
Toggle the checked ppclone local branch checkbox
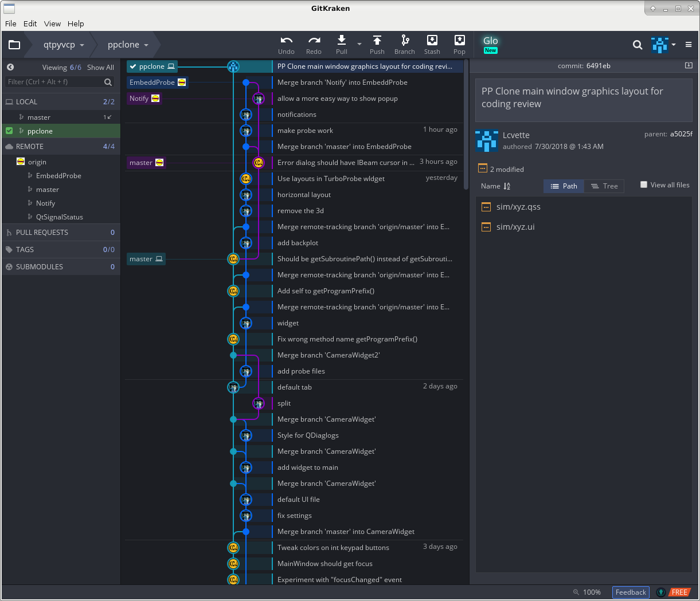pos(9,131)
